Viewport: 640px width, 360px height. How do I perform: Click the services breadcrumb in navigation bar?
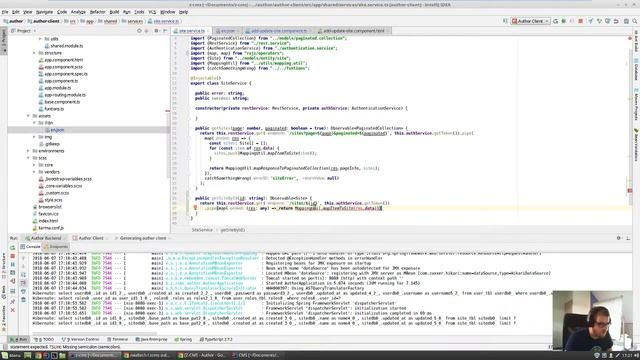click(133, 21)
